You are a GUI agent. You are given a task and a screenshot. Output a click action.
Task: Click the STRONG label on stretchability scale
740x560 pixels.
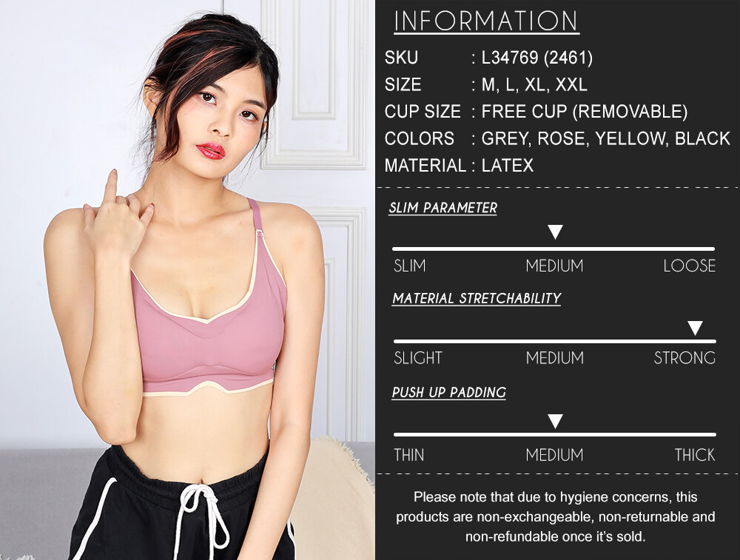coord(684,358)
